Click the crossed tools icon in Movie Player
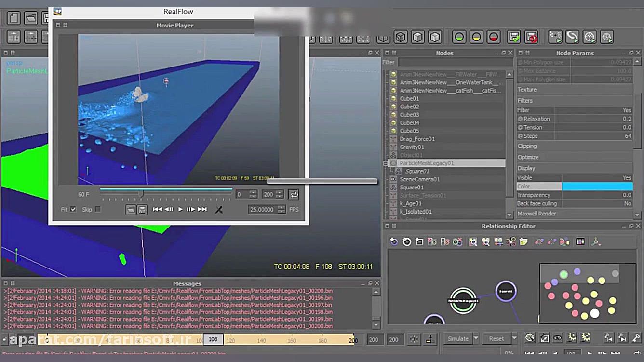Image resolution: width=644 pixels, height=362 pixels. tap(219, 209)
